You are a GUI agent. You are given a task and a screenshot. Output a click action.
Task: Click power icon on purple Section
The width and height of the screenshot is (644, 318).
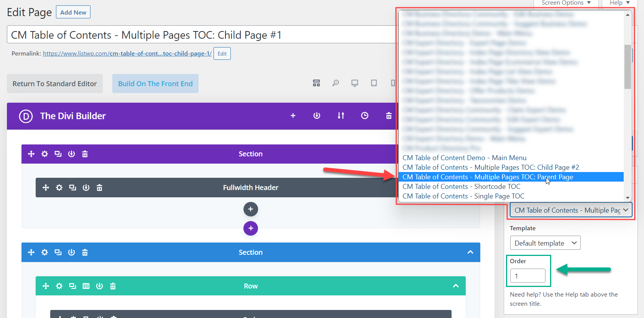pos(71,154)
